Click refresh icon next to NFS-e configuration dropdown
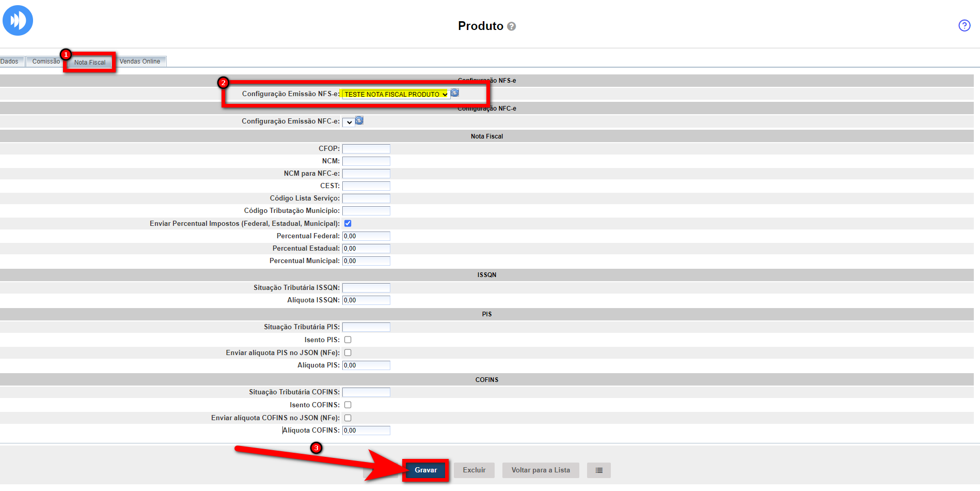980x491 pixels. point(455,93)
